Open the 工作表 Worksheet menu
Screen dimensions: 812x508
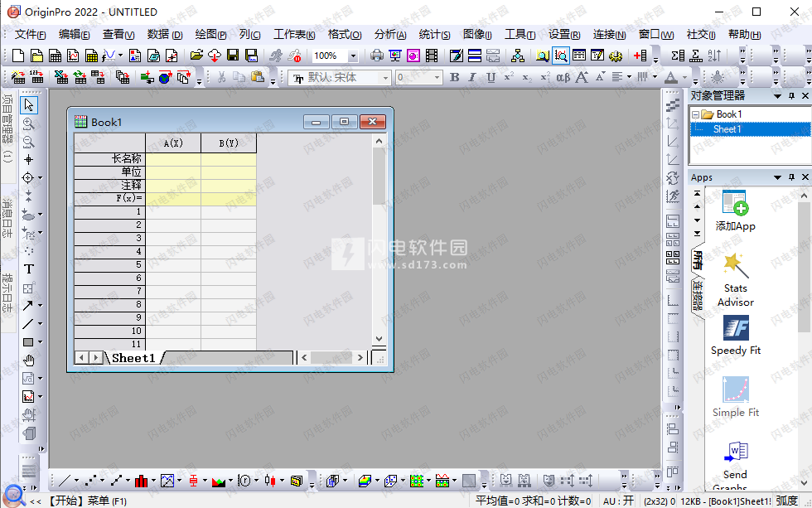pyautogui.click(x=294, y=35)
